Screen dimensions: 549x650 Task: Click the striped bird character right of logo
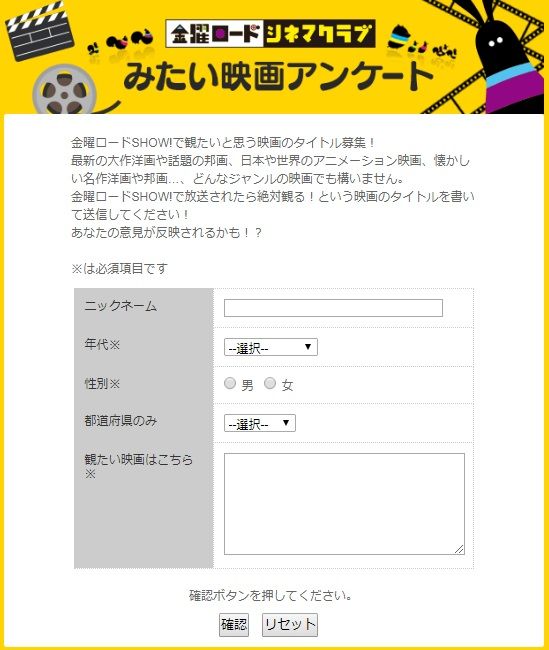click(401, 40)
